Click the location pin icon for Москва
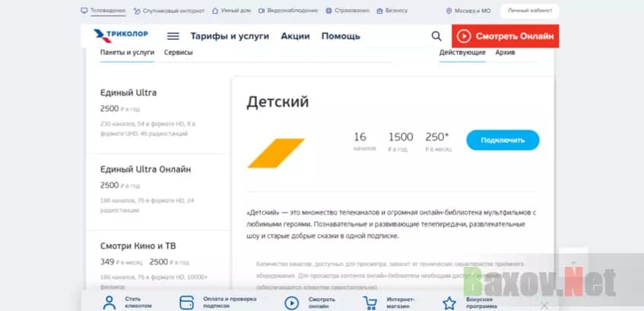This screenshot has width=644, height=311. coord(449,11)
